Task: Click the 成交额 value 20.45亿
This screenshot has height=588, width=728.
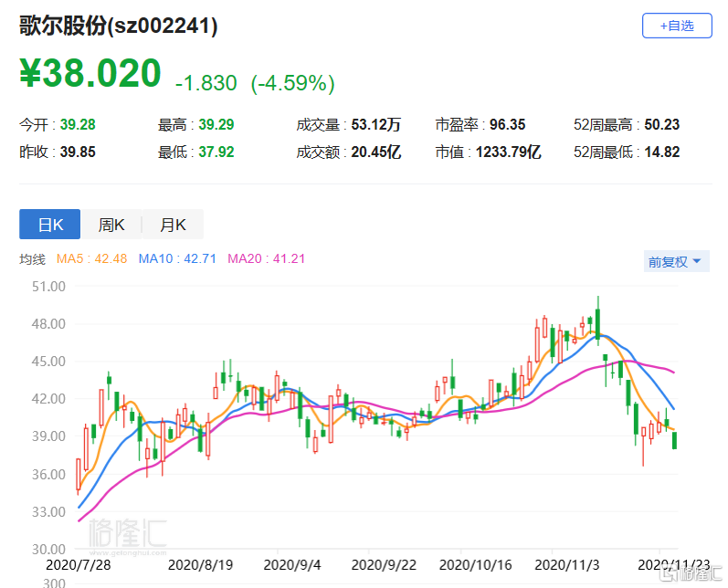Action: (x=375, y=152)
